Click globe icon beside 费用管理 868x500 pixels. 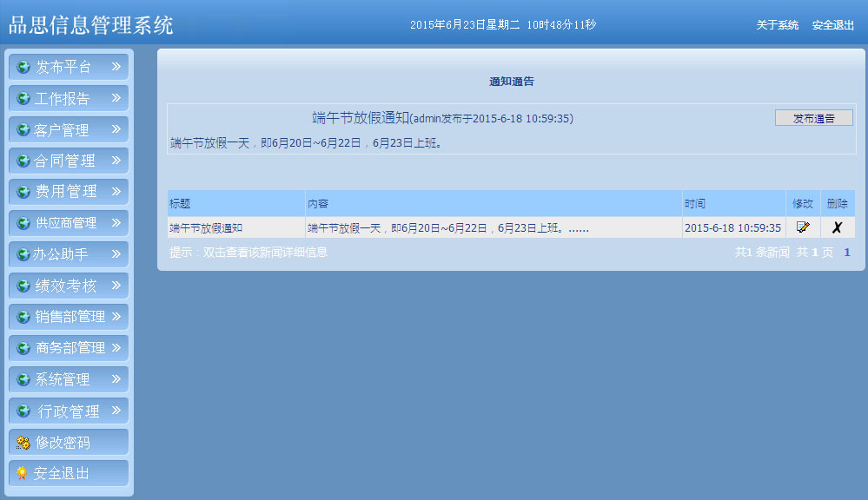[23, 192]
